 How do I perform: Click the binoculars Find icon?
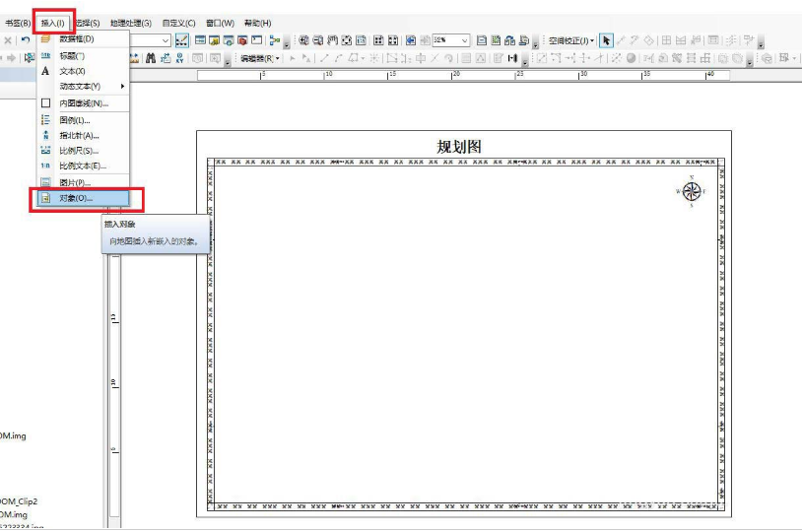[x=151, y=58]
